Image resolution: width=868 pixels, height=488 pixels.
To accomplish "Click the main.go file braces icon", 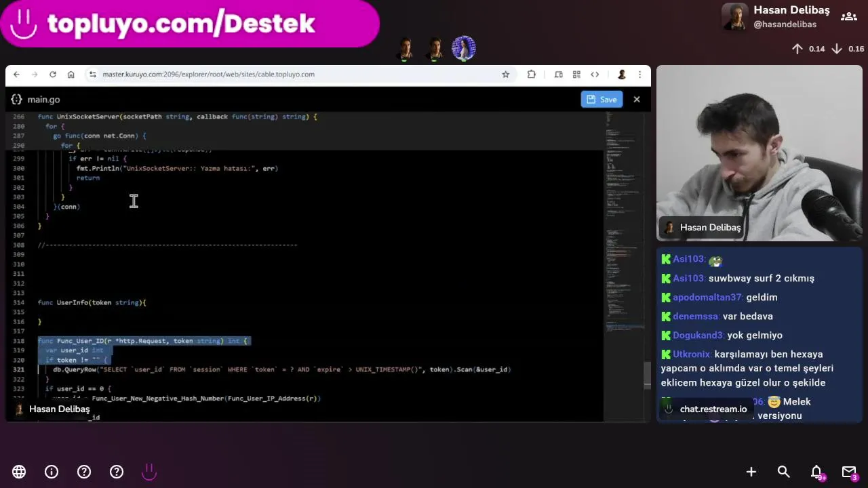I will point(16,100).
